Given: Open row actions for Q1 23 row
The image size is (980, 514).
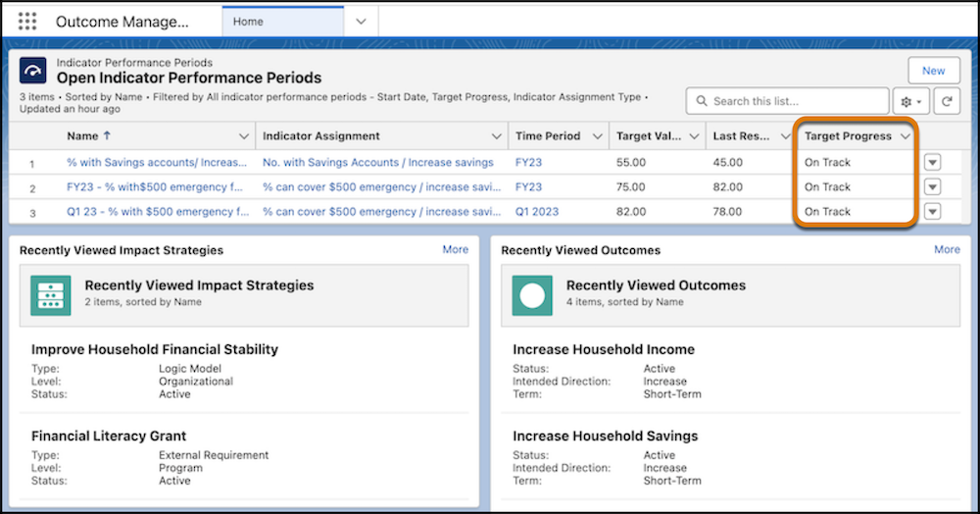Looking at the screenshot, I should click(x=933, y=212).
